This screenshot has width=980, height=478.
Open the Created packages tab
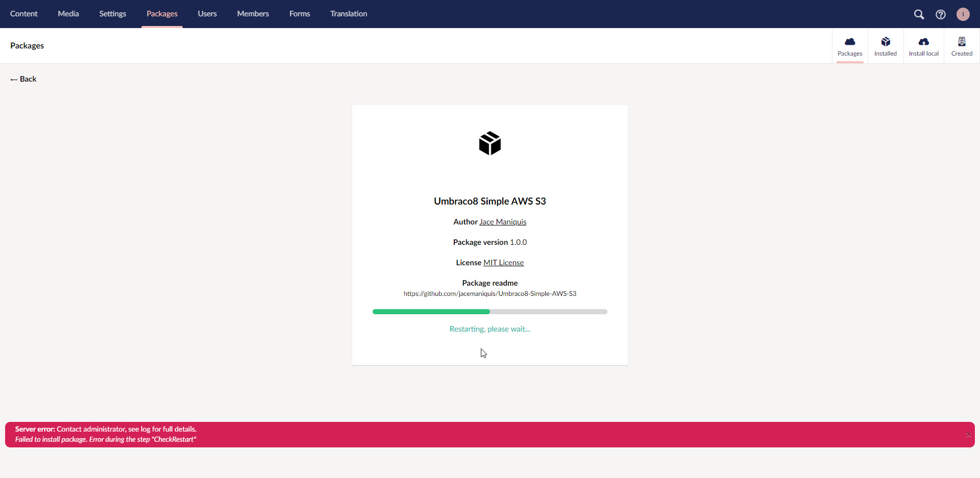962,46
